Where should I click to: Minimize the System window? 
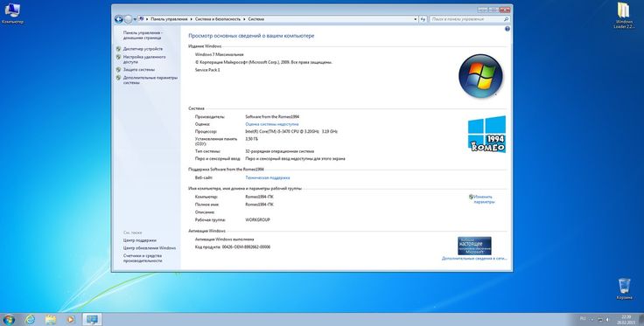click(x=483, y=10)
